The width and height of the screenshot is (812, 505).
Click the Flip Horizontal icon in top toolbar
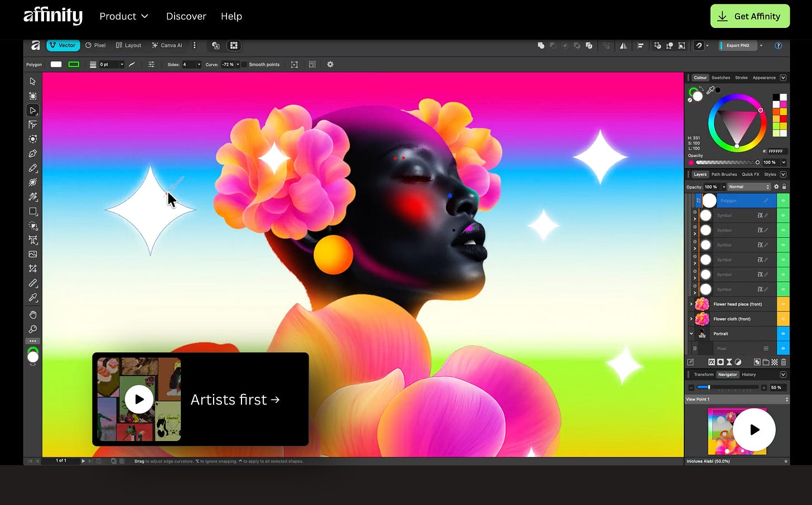pyautogui.click(x=623, y=46)
